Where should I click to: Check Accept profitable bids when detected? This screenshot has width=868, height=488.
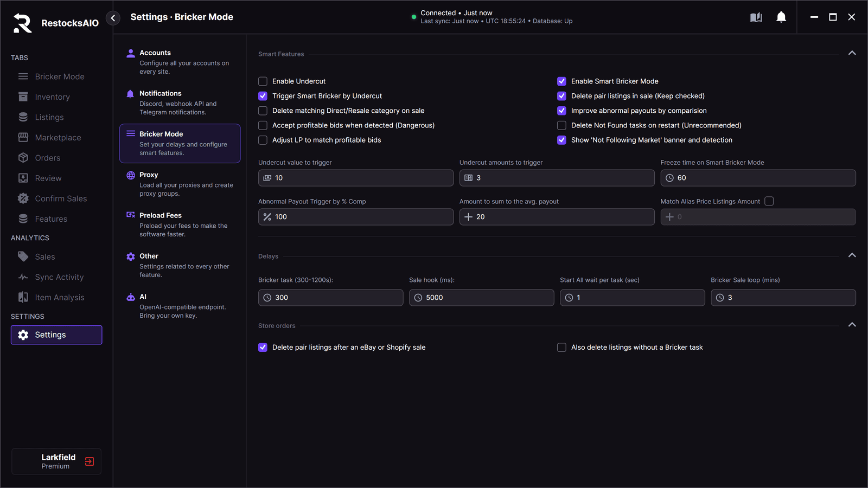[263, 125]
